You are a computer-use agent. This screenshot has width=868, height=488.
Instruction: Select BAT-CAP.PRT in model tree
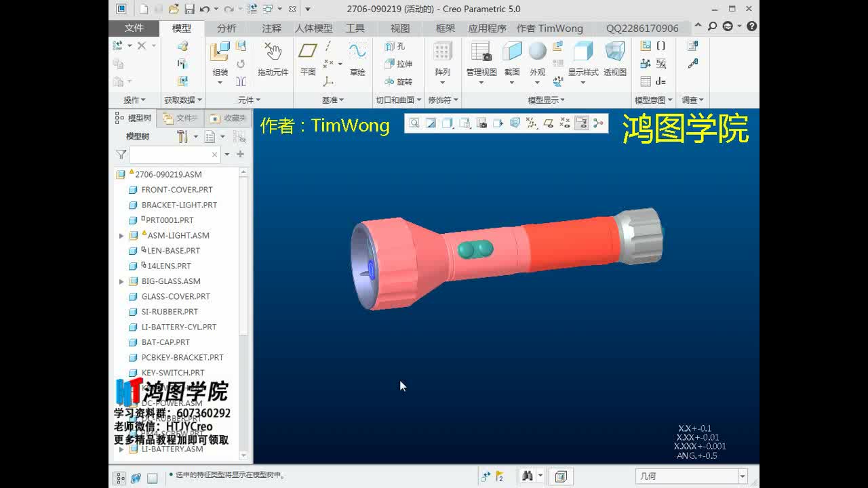coord(165,342)
